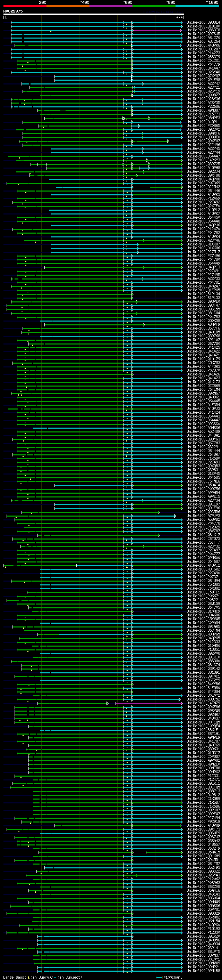222x980 pixels.
Task: Open hit UniRef100_P27497
Action: click(203, 550)
